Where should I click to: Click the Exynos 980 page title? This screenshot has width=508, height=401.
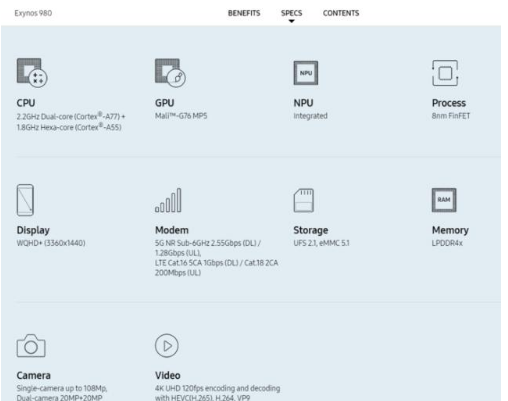(33, 13)
